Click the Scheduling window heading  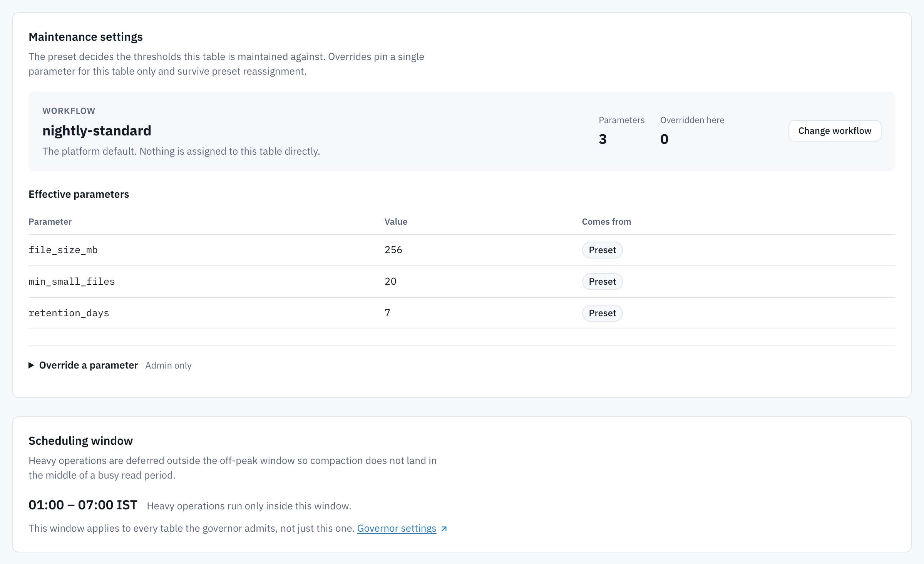click(80, 441)
